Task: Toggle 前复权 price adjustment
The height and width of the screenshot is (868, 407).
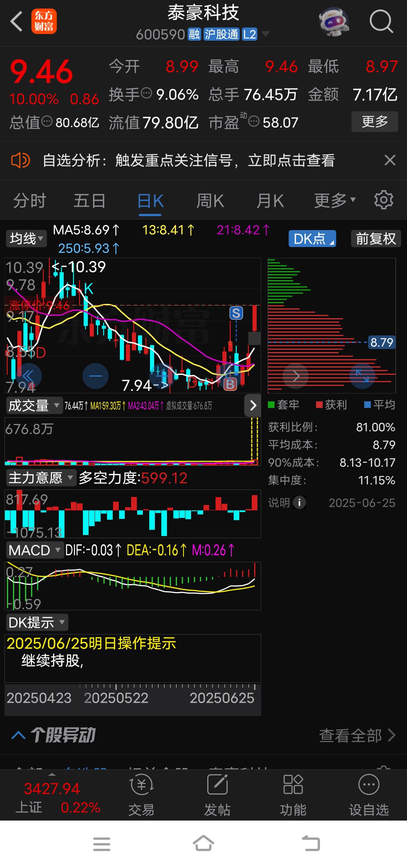Action: coord(376,239)
